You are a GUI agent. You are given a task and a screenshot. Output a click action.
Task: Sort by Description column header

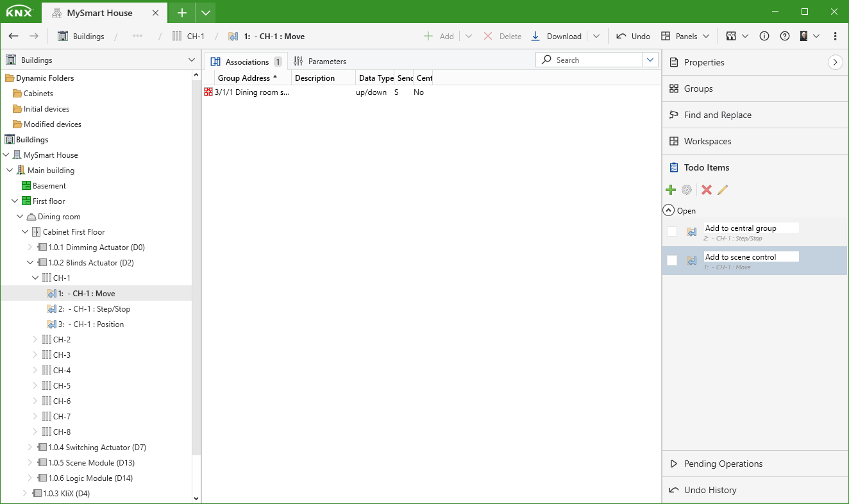click(x=323, y=78)
